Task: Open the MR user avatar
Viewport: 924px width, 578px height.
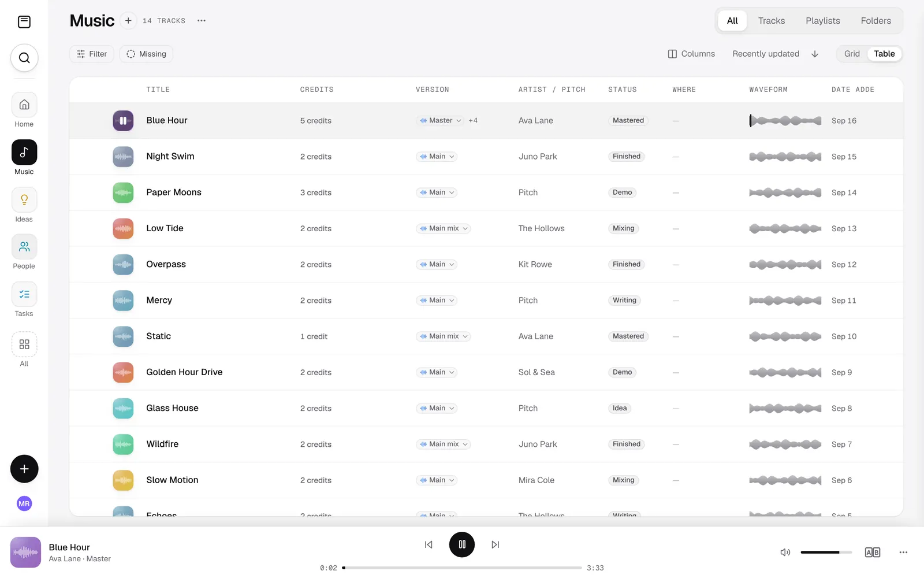Action: point(24,503)
